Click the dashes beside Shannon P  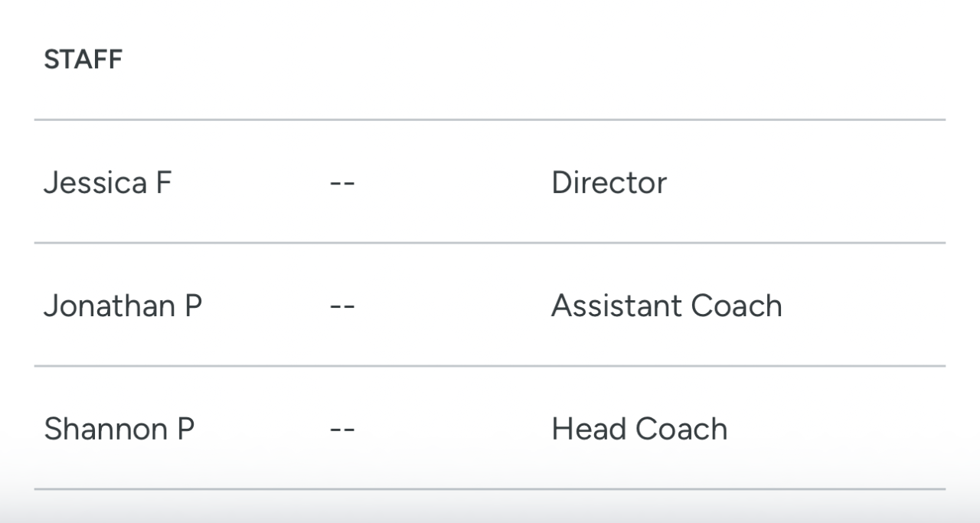(x=342, y=429)
